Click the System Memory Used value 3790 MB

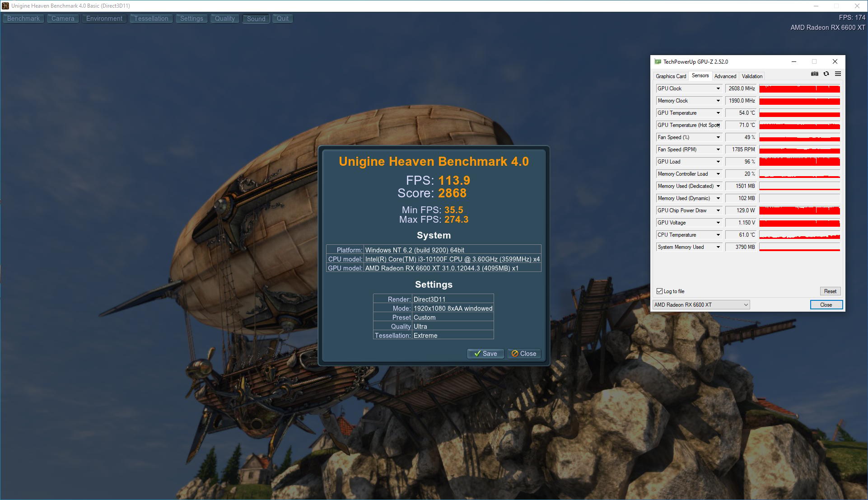click(x=741, y=247)
